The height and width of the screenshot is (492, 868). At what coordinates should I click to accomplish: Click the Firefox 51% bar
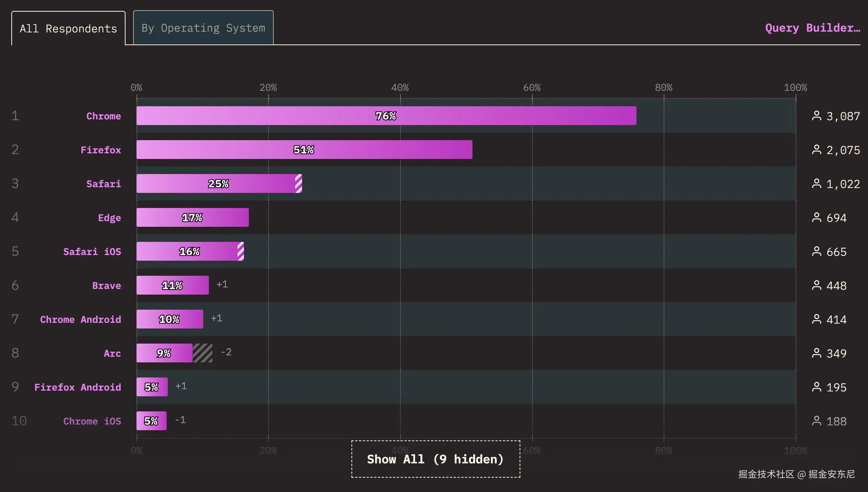304,150
